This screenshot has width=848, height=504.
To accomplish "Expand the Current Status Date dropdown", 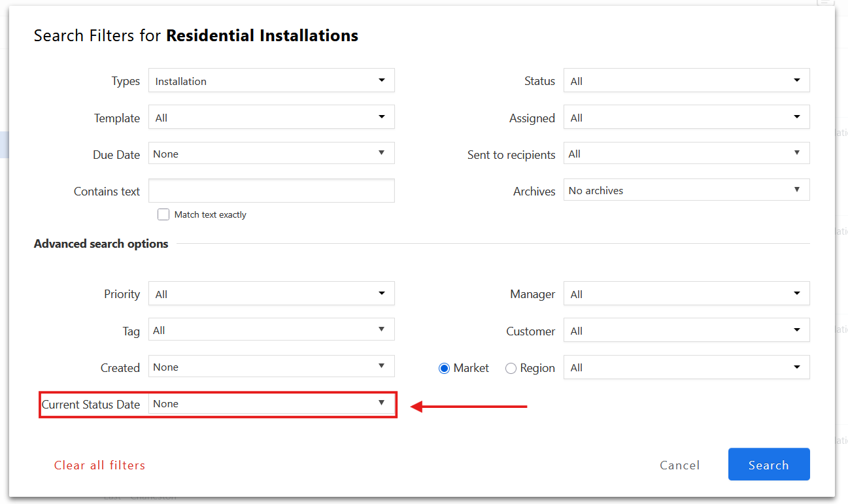I will coord(271,404).
